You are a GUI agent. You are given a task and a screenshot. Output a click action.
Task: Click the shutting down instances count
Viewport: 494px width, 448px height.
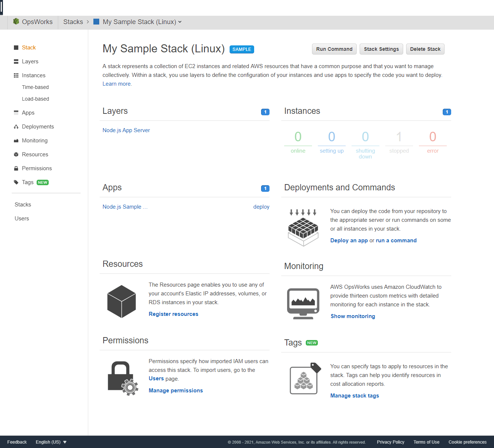tap(365, 137)
